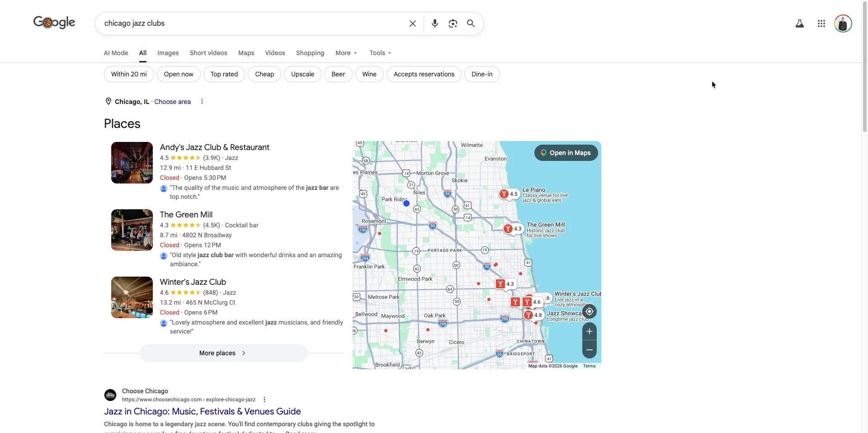Click the Le Piano 4.5 map marker
Screen dimensions: 868x433
coord(509,194)
